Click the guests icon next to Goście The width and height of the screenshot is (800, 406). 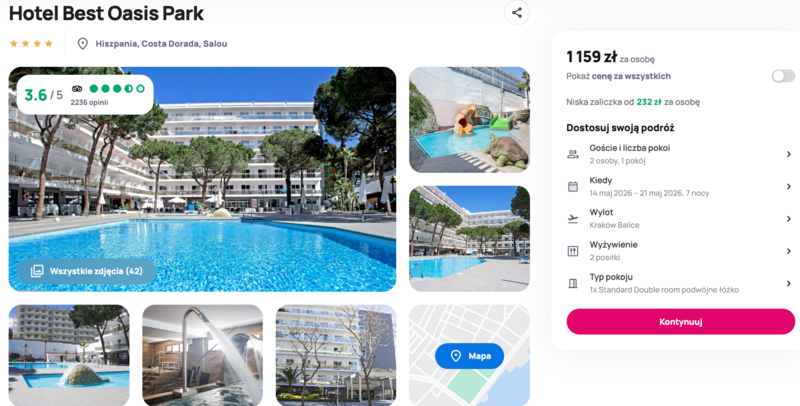tap(573, 154)
